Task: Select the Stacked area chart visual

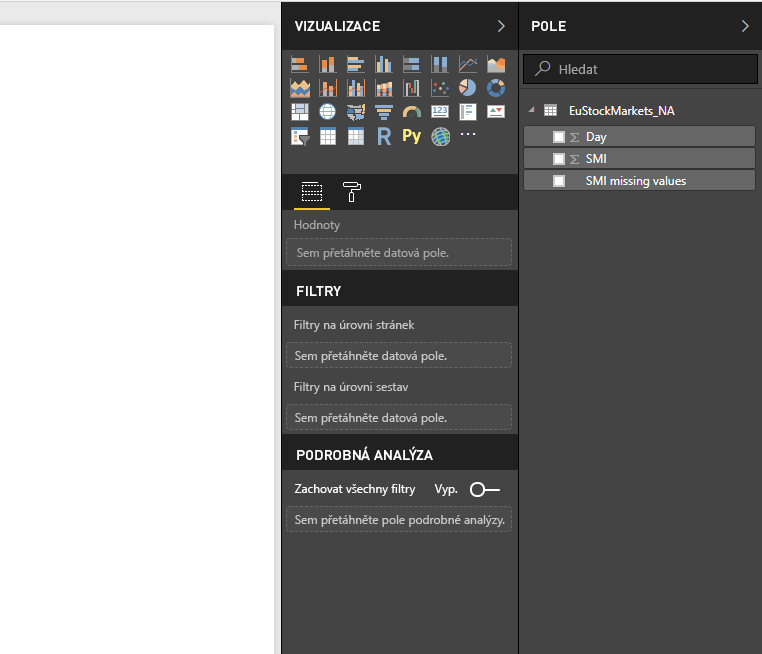Action: tap(299, 88)
